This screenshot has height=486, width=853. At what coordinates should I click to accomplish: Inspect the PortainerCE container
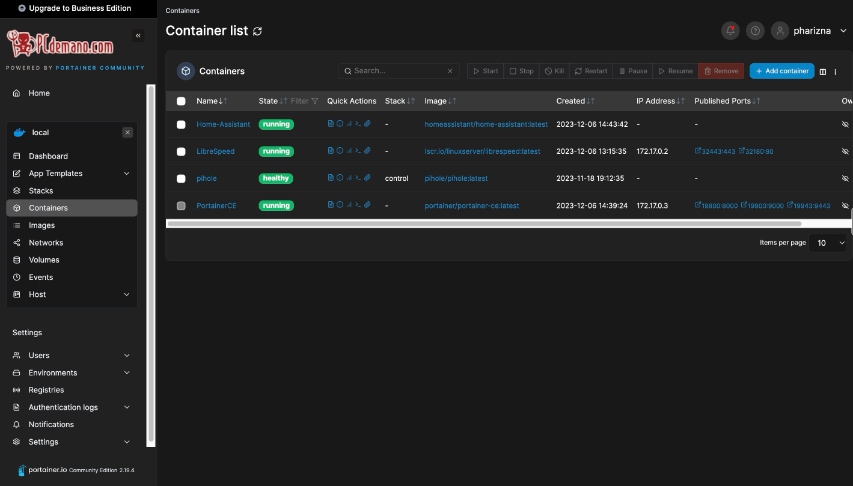(x=339, y=205)
